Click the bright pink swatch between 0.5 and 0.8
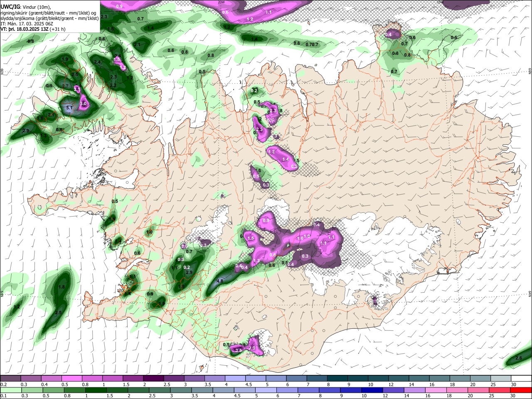This screenshot has height=399, width=532. pyautogui.click(x=71, y=379)
